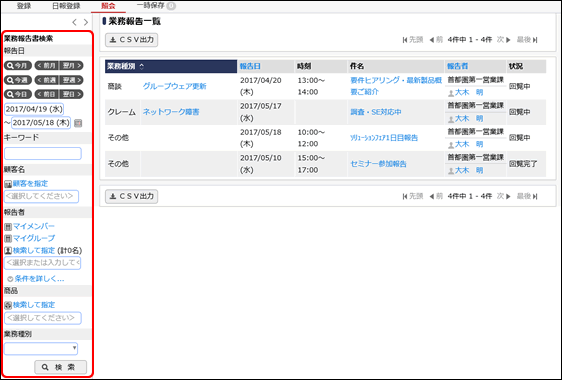Click bottom ＣＳＶ出力 button
562x380 pixels.
132,196
